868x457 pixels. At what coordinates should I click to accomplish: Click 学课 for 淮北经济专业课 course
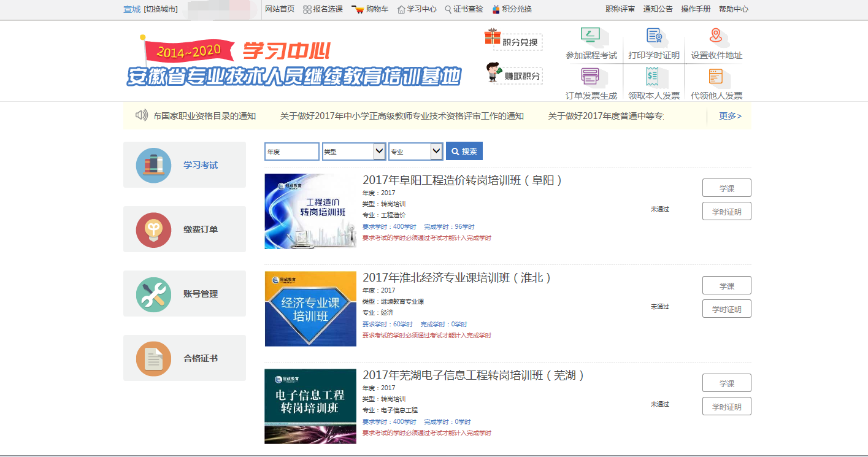(727, 286)
